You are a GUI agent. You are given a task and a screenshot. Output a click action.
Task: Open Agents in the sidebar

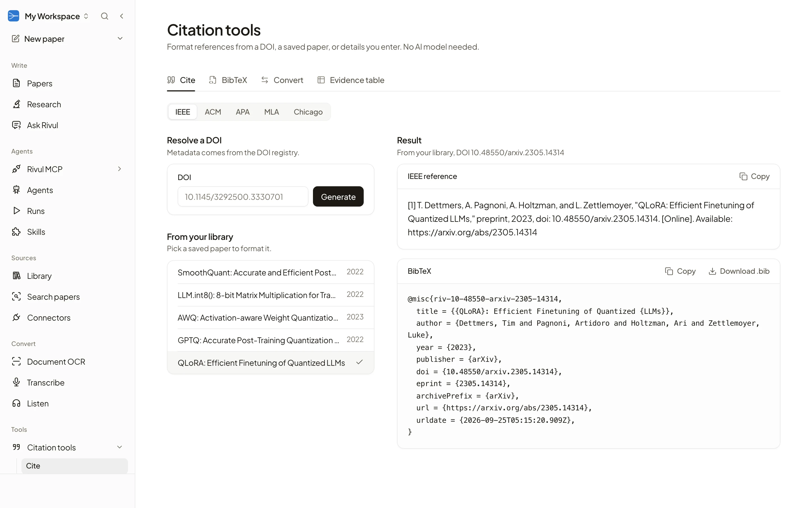coord(67,190)
